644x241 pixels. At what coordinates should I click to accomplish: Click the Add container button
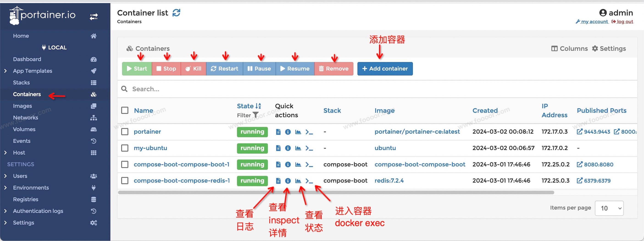385,69
